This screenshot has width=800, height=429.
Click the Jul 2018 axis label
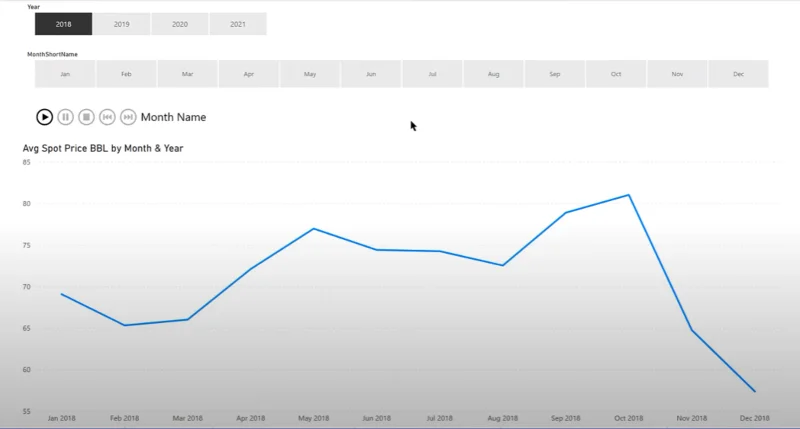pos(439,418)
